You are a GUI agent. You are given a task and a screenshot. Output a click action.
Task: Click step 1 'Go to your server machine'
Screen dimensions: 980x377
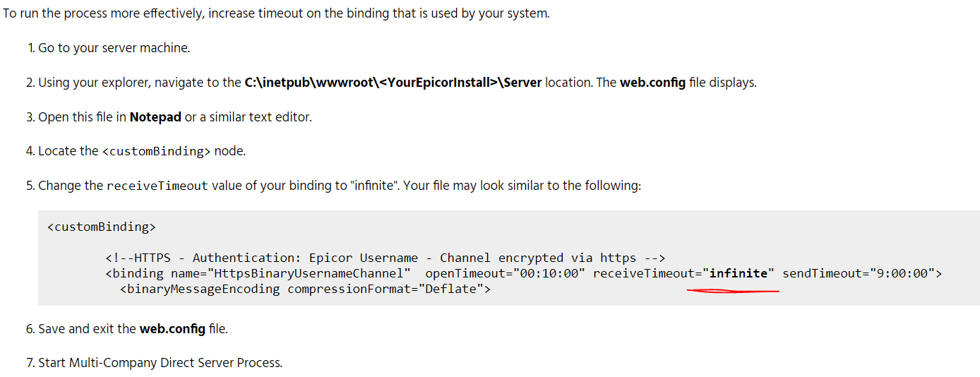pos(109,48)
